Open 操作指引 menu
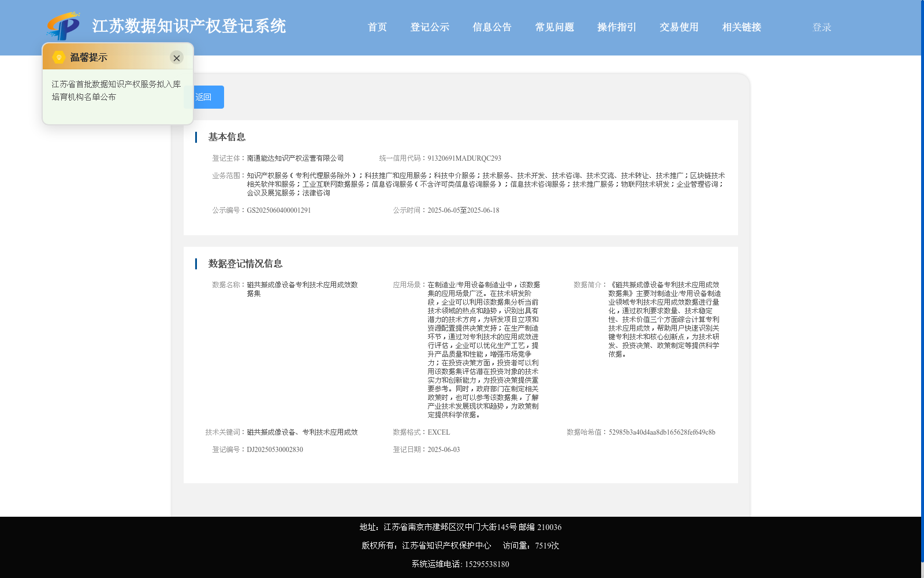 point(617,27)
